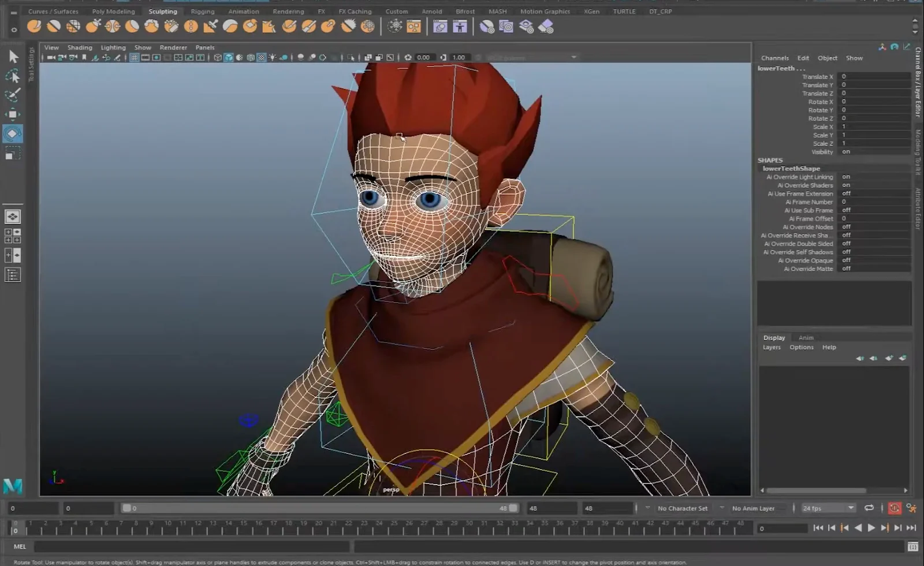Pick the Spray sculpt tool on shelf

click(172, 26)
